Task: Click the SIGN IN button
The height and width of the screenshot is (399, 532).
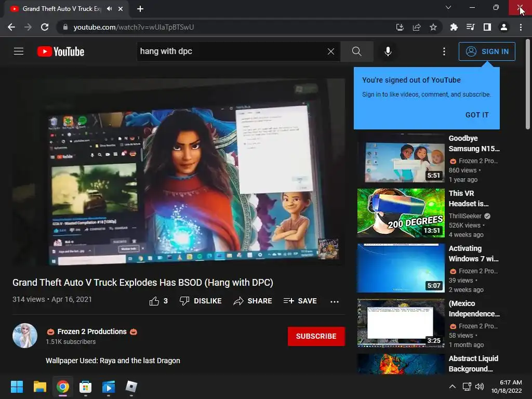Action: pos(487,51)
